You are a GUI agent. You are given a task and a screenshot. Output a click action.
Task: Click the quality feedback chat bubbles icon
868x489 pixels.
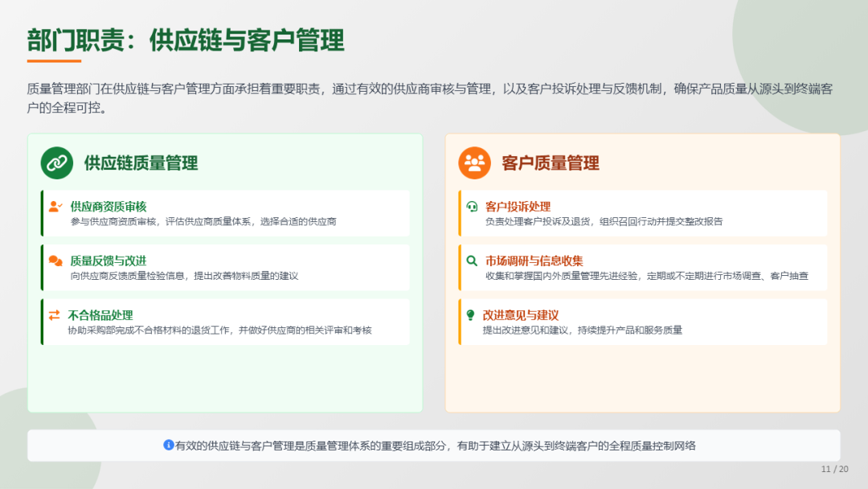pos(55,261)
